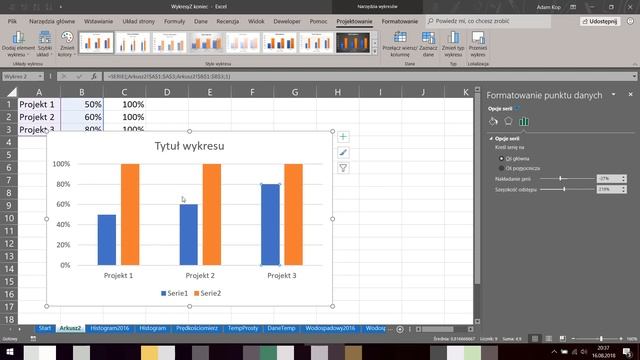Open the notification center icon

pyautogui.click(x=627, y=352)
